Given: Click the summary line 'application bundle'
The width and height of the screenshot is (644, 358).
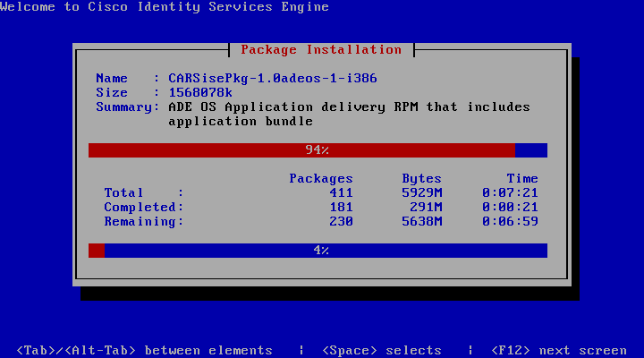Looking at the screenshot, I should point(241,121).
